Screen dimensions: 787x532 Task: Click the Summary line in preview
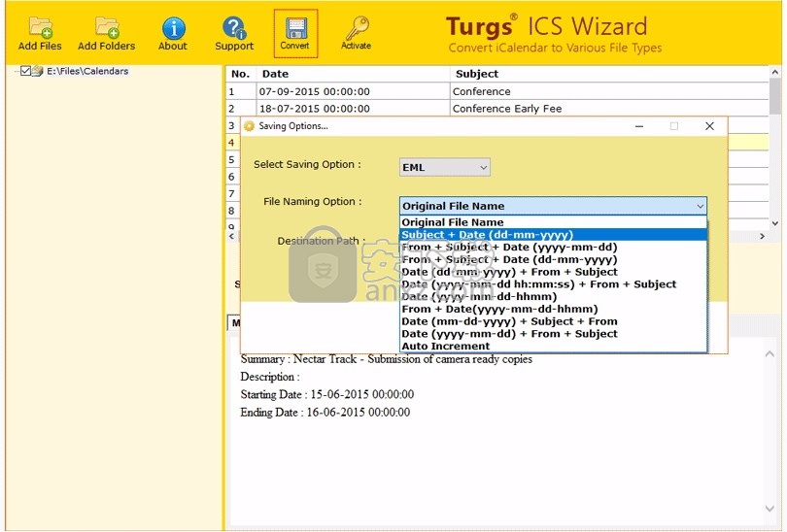coord(387,359)
